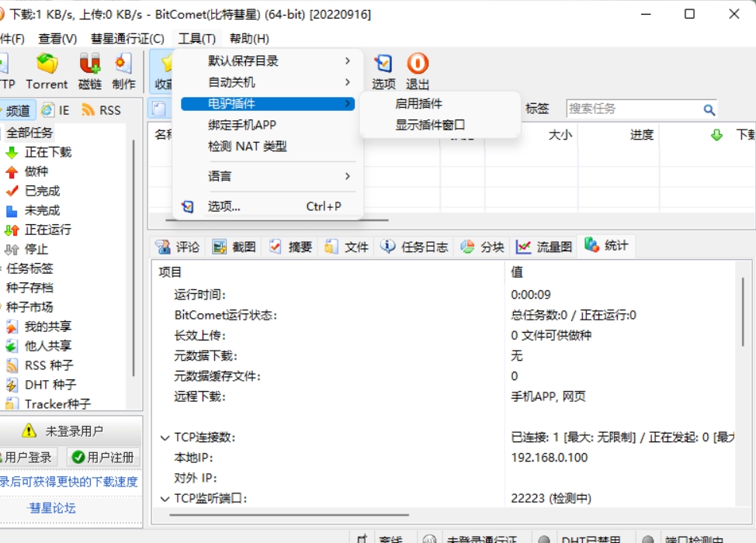Image resolution: width=756 pixels, height=543 pixels.
Task: Choose 绑定手机APP from Tools menu
Action: (x=268, y=125)
